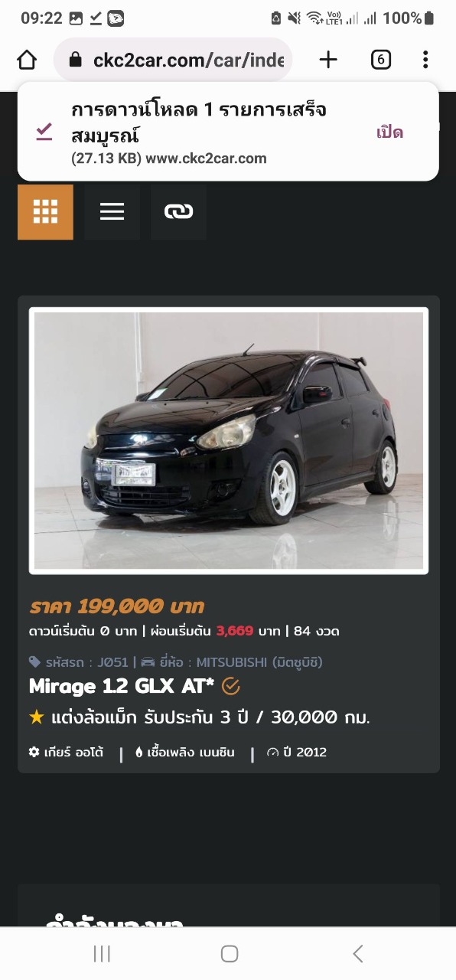Tap the download complete checkmark icon
Screen dimensions: 456x980
[44, 132]
